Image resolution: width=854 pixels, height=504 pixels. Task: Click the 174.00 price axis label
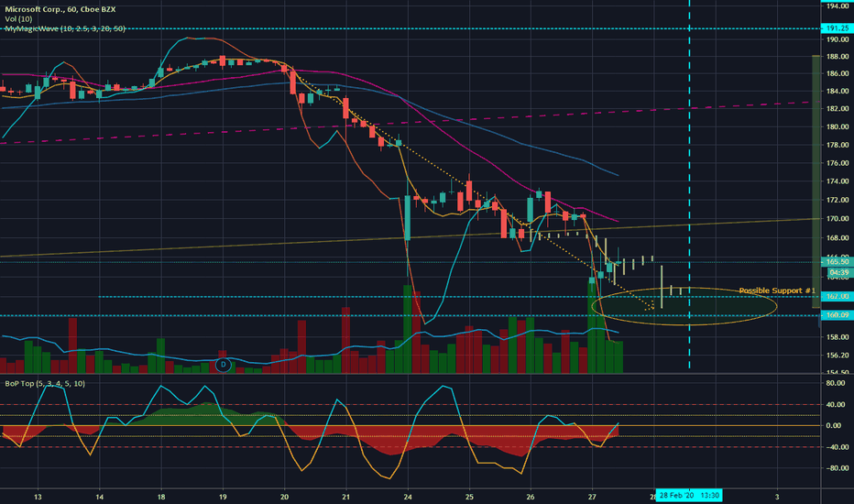point(838,181)
